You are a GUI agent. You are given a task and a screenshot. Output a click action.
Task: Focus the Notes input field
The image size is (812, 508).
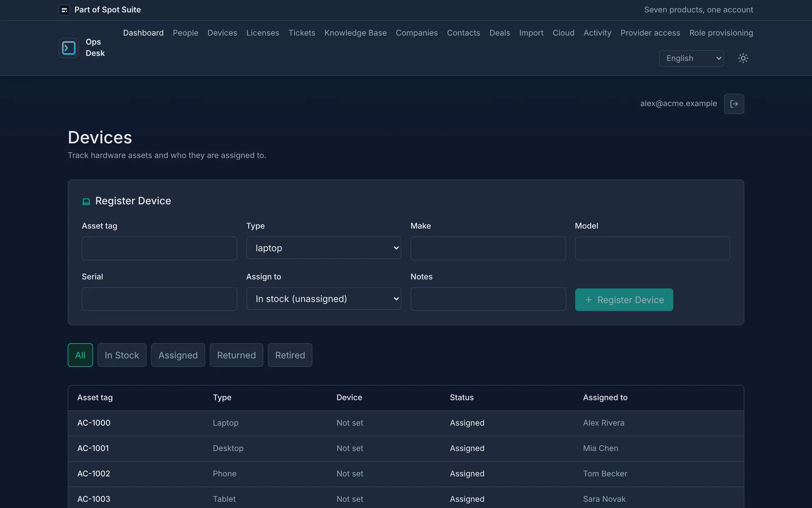(x=488, y=299)
